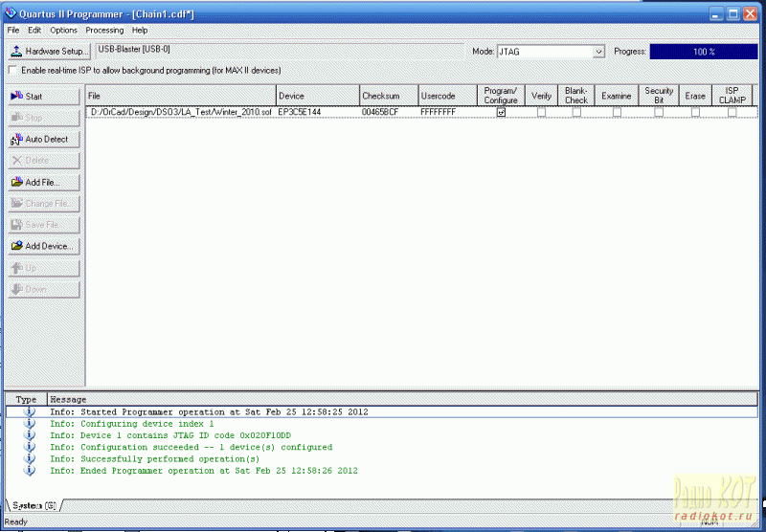
Task: Toggle the Erase checkbox
Action: pyautogui.click(x=695, y=112)
